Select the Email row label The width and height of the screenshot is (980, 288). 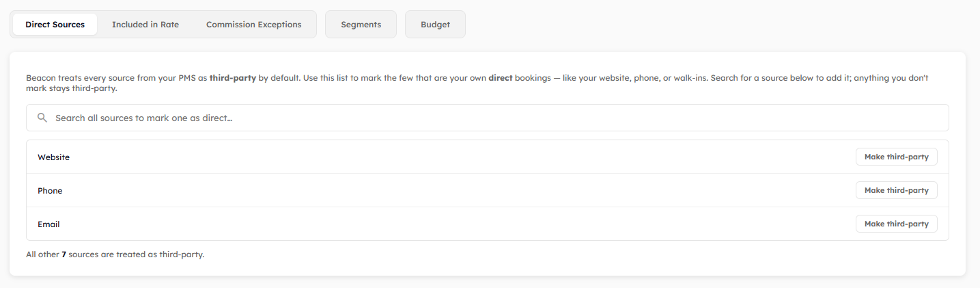point(48,224)
